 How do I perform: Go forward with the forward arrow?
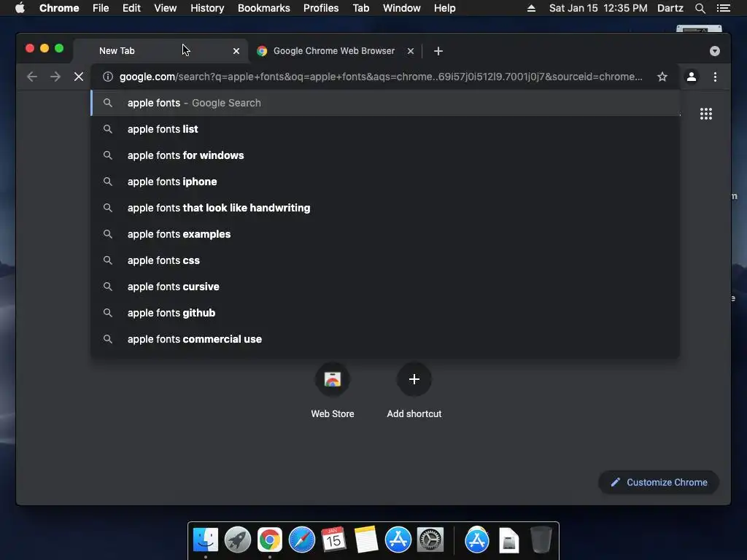click(x=55, y=77)
